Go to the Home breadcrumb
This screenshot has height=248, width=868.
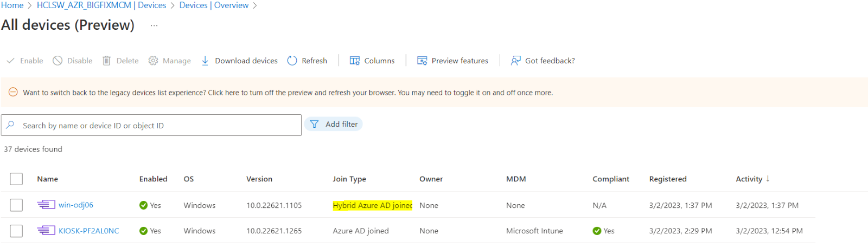point(12,5)
